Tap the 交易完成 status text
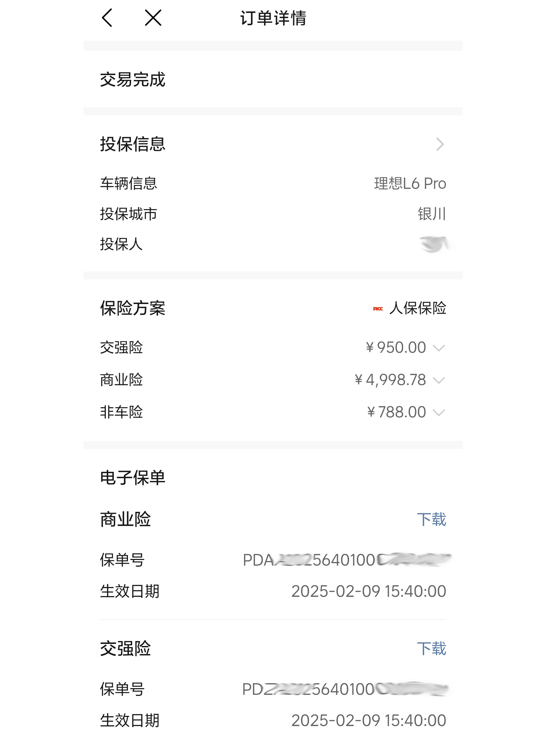The width and height of the screenshot is (560, 747). [x=133, y=80]
